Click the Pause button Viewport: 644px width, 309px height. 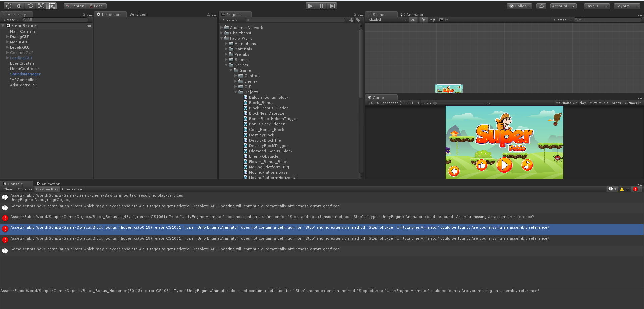tap(321, 6)
